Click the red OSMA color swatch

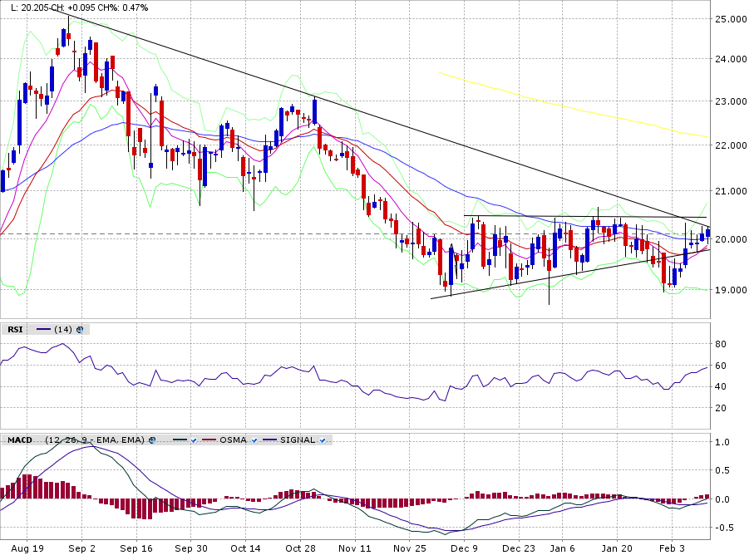(x=209, y=440)
